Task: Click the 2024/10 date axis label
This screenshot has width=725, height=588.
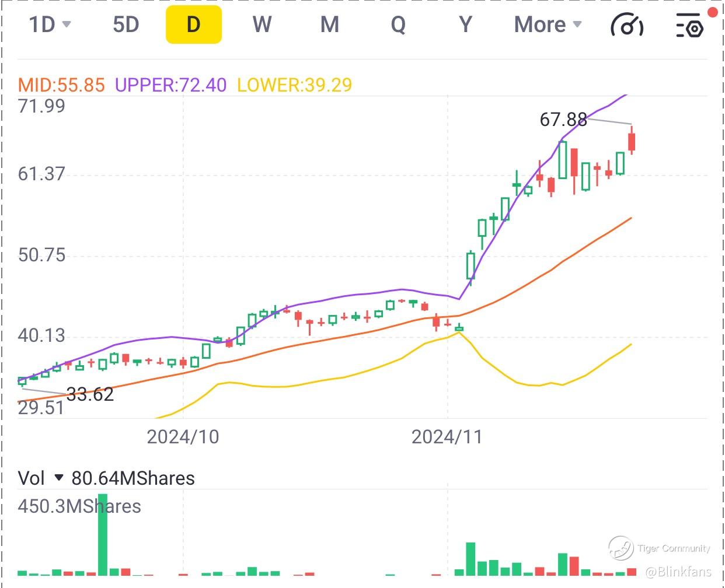Action: click(183, 437)
